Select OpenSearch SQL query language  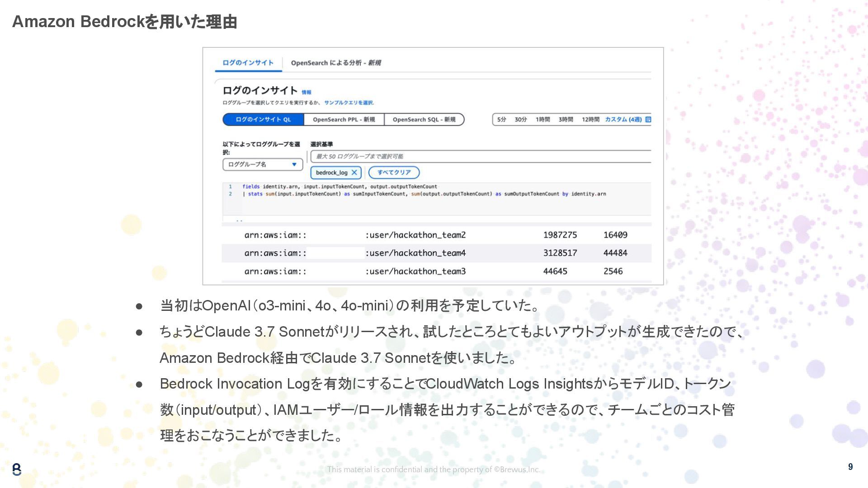click(x=424, y=120)
